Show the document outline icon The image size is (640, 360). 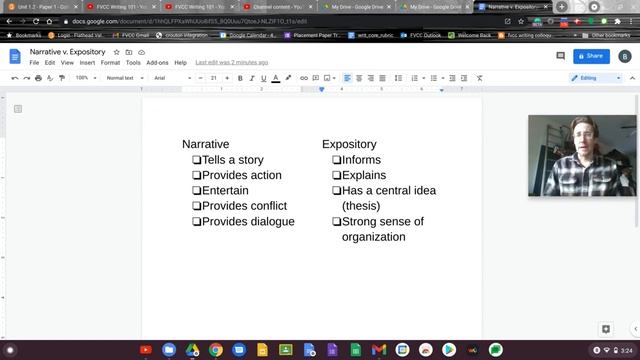18,109
